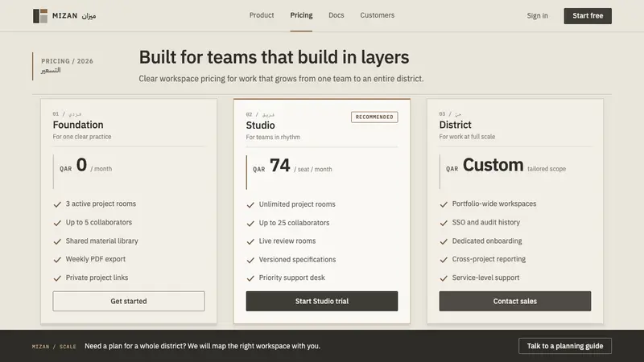
Task: Click the 'SSO and audit history' feature text
Action: (x=486, y=222)
